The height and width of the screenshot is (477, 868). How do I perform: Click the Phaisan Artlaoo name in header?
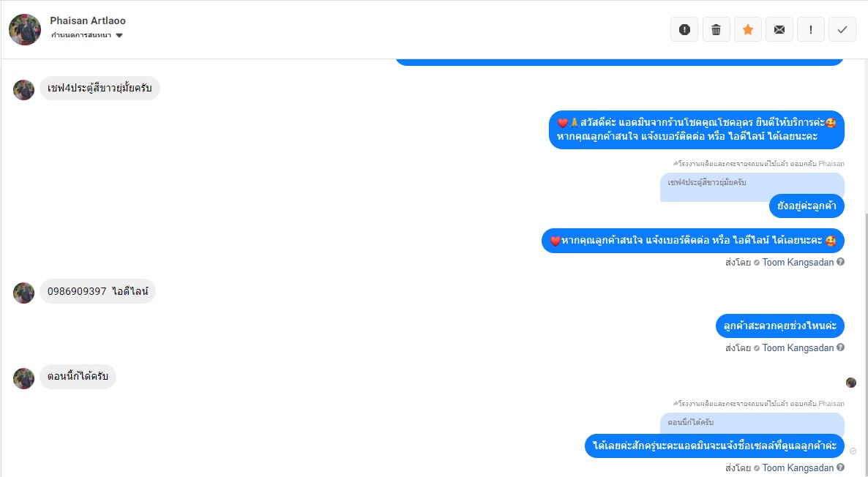pos(88,20)
